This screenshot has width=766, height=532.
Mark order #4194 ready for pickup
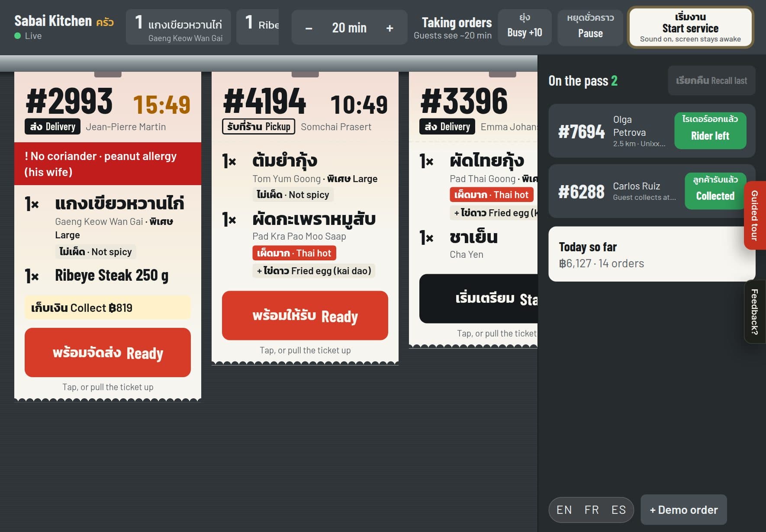click(x=305, y=315)
